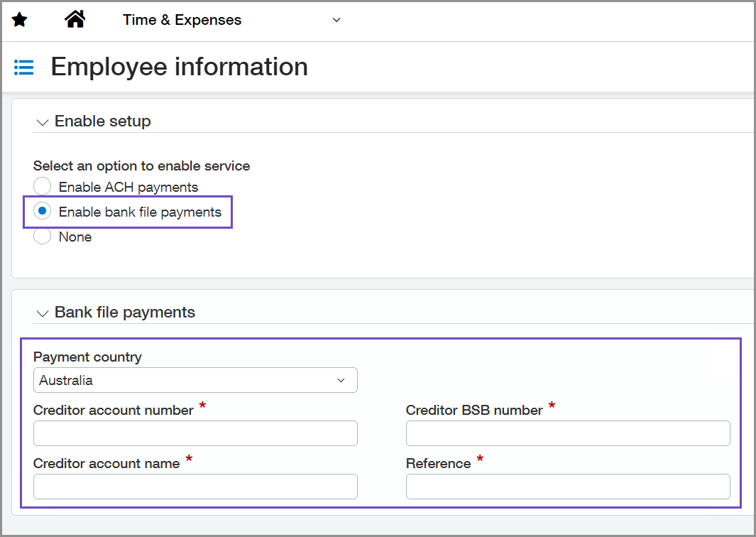Viewport: 756px width, 537px height.
Task: Click the Enable setup heading text
Action: 103,121
